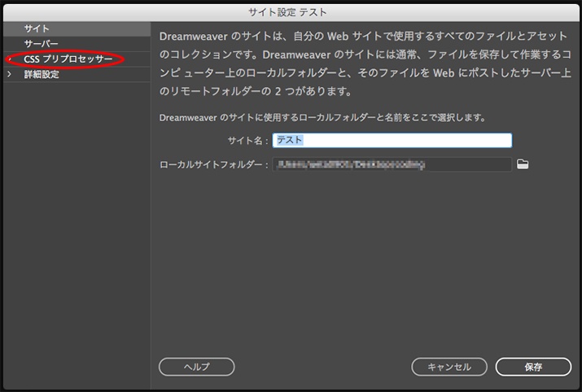
Task: Click the サイト名 field label
Action: tap(247, 141)
